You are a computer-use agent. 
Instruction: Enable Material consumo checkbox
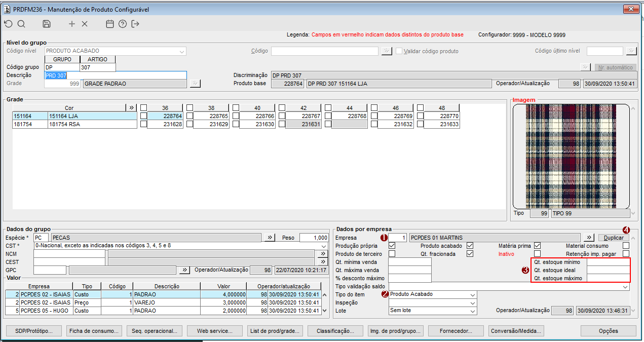(x=626, y=246)
